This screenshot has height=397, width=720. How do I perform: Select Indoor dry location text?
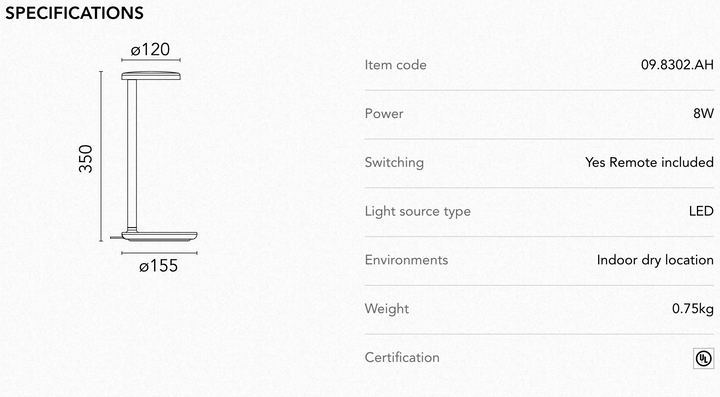coord(655,260)
